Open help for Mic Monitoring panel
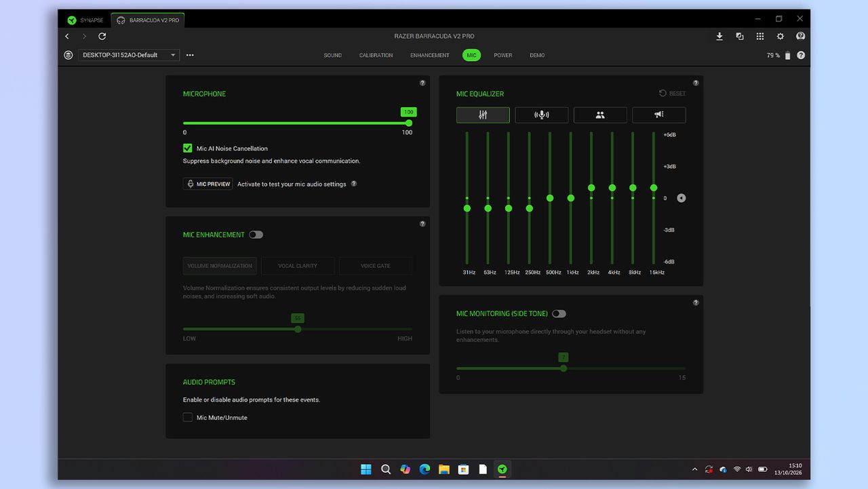 coord(696,302)
